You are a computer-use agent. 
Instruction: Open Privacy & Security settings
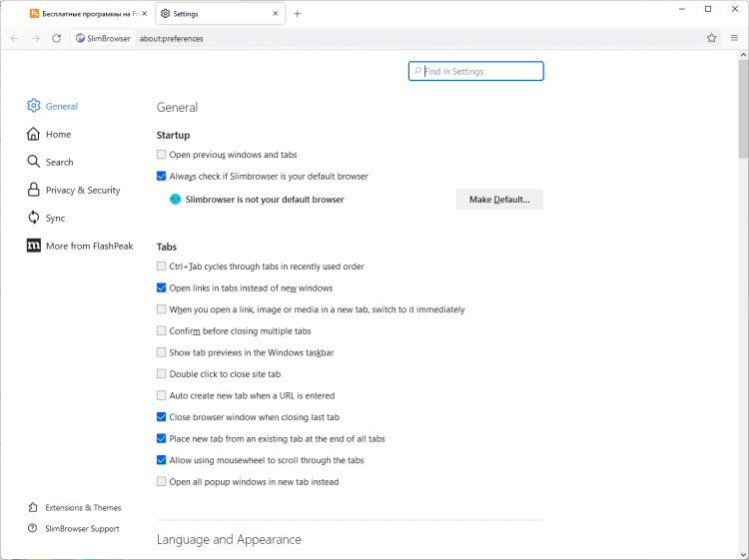[82, 190]
